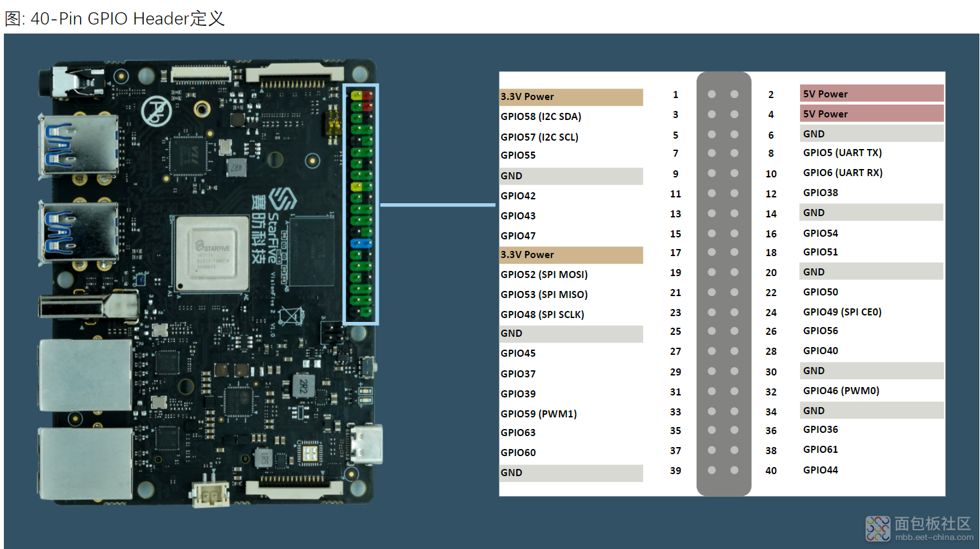Viewport: 980px width, 549px height.
Task: Select the GND label for pin 39
Action: pos(571,473)
